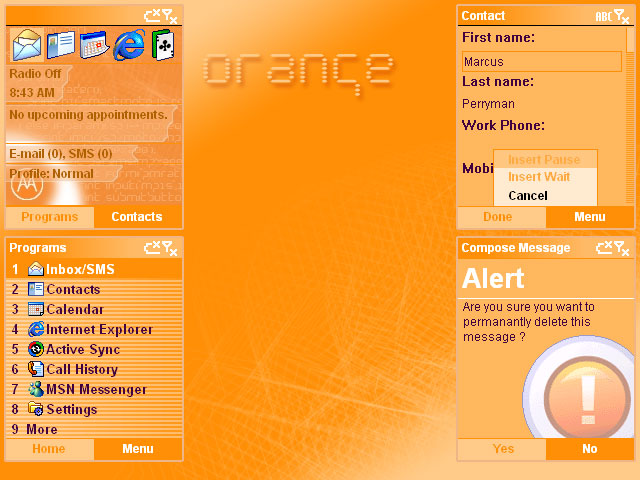Select Insert Pause from Contact menu
640x480 pixels.
click(545, 159)
